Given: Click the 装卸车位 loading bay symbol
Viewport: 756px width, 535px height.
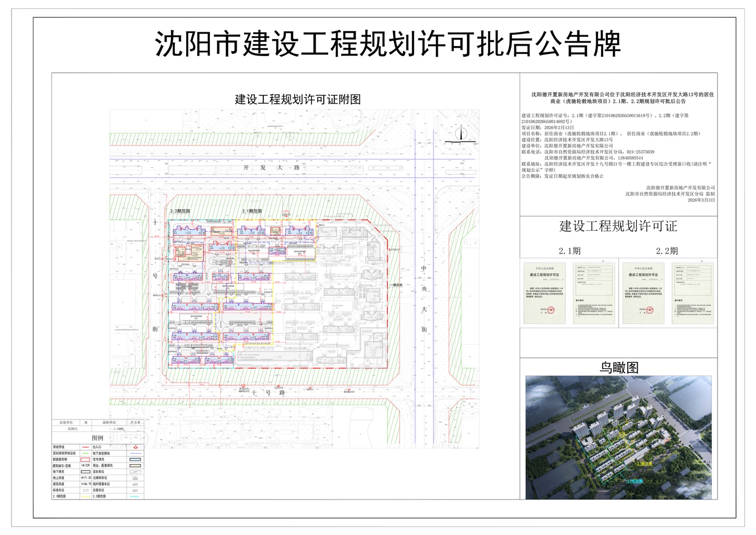Looking at the screenshot, I should [136, 472].
